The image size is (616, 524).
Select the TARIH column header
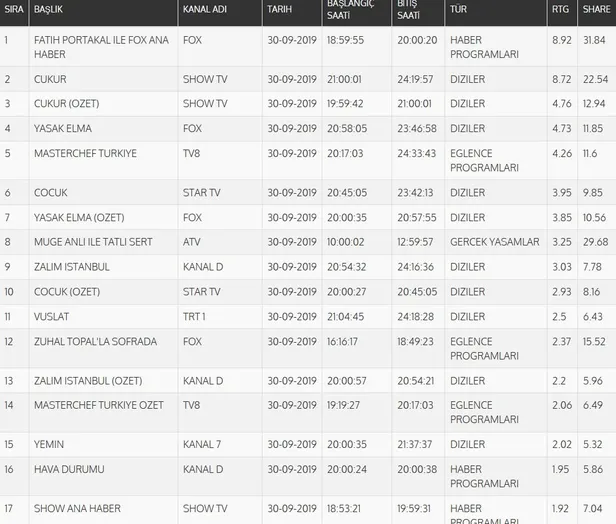click(280, 9)
